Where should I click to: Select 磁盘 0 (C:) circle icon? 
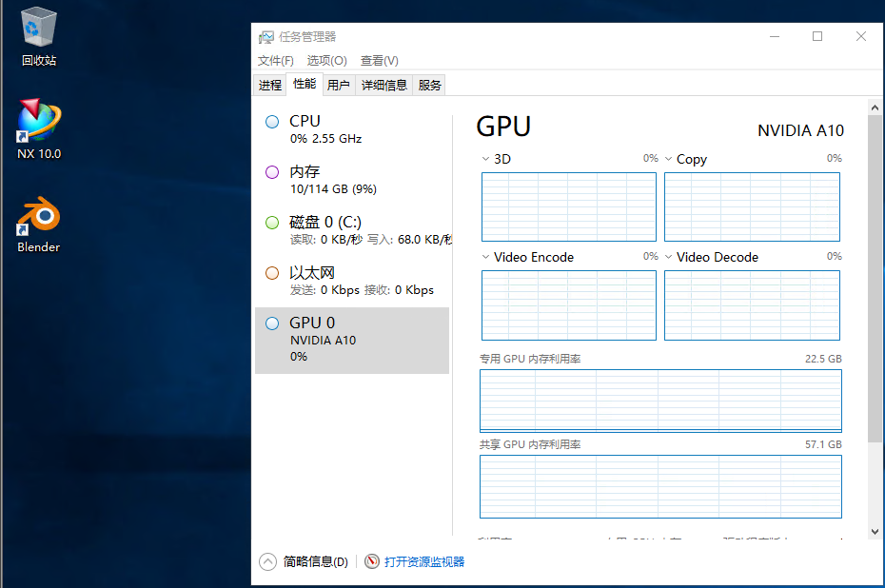pyautogui.click(x=272, y=223)
